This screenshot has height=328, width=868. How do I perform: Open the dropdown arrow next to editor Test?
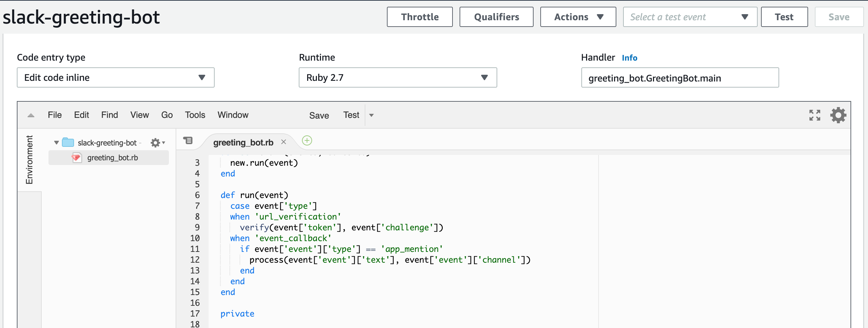371,116
